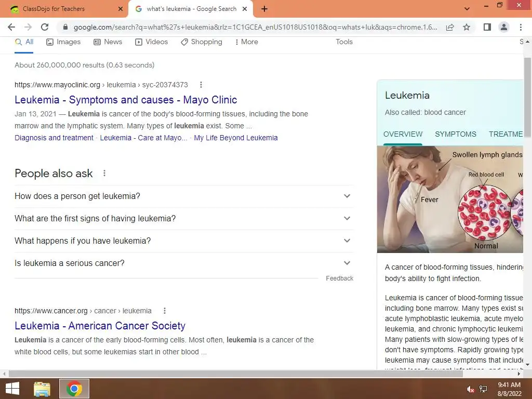
Task: Switch to Images results
Action: (63, 42)
